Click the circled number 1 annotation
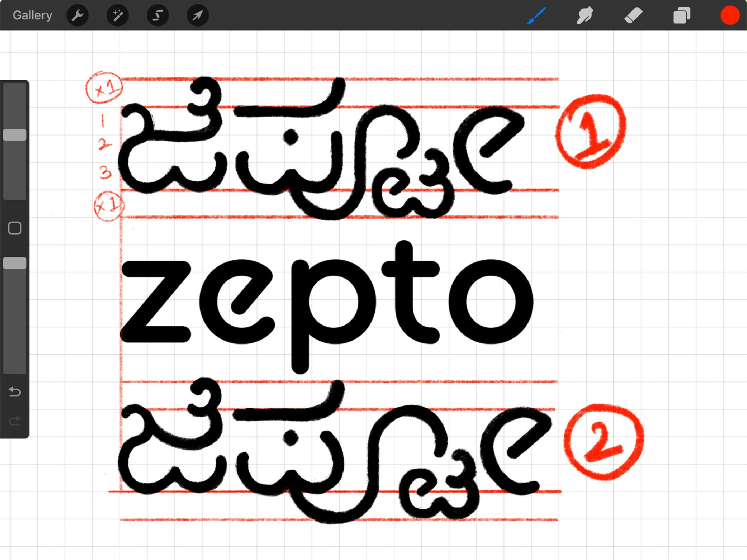Screen dimensions: 747x560 590,131
